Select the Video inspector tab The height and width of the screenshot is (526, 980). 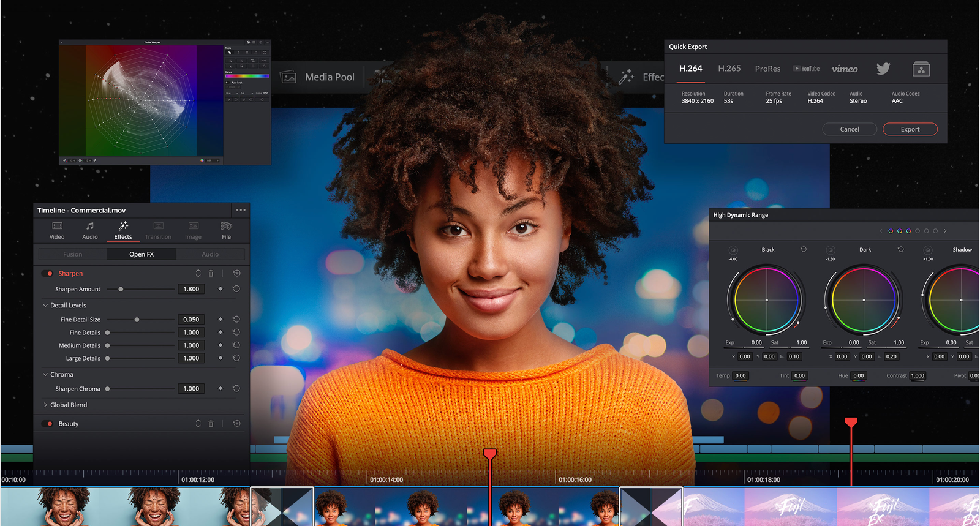coord(57,231)
